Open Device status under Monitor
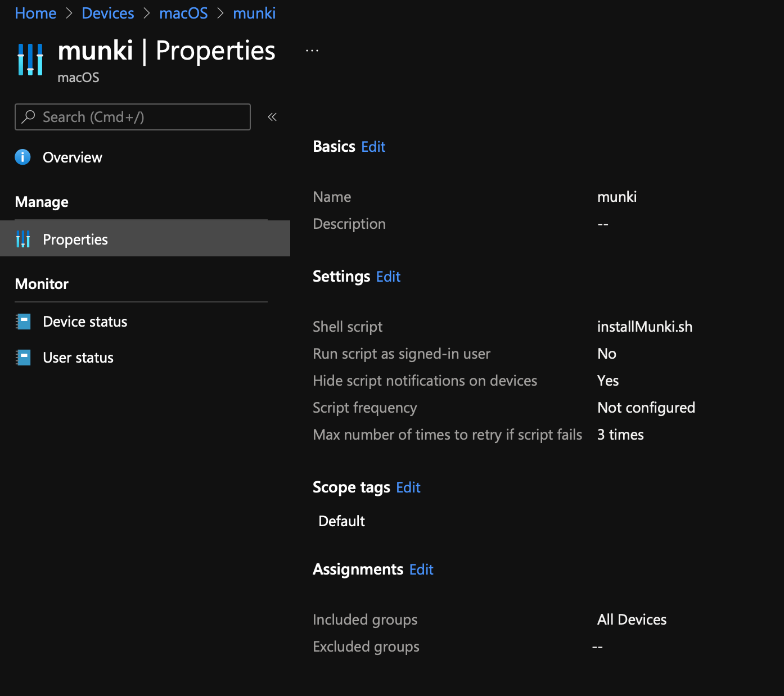This screenshot has width=784, height=696. [85, 322]
